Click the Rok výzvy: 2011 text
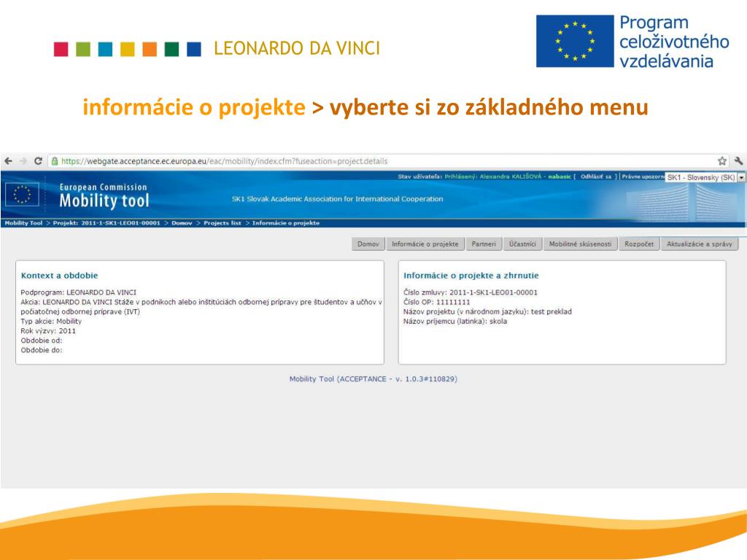The width and height of the screenshot is (747, 560). tap(48, 330)
